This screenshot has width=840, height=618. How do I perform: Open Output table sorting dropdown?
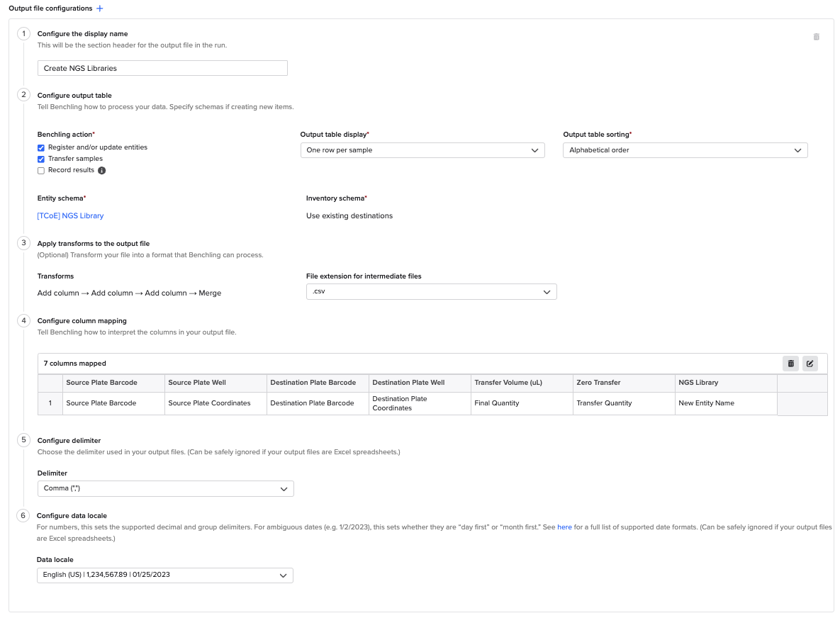coord(685,150)
